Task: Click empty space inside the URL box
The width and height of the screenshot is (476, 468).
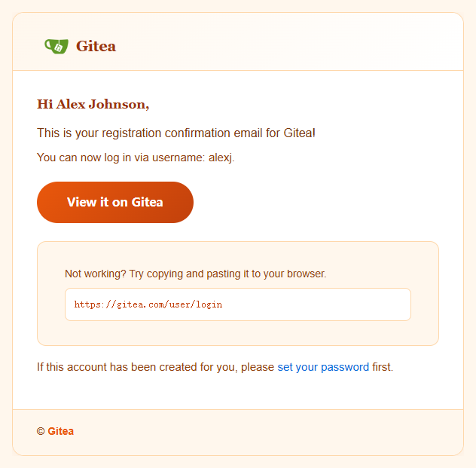Action: click(316, 304)
